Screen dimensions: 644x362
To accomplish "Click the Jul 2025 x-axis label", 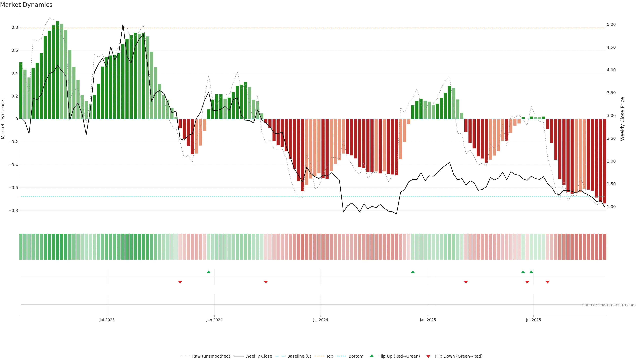I will point(533,320).
